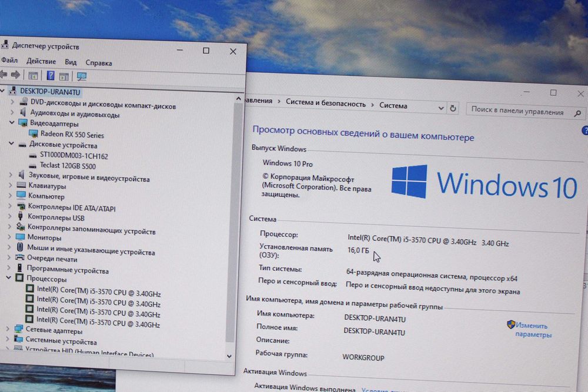Click the Аудиовходы speaker icon

coord(24,112)
